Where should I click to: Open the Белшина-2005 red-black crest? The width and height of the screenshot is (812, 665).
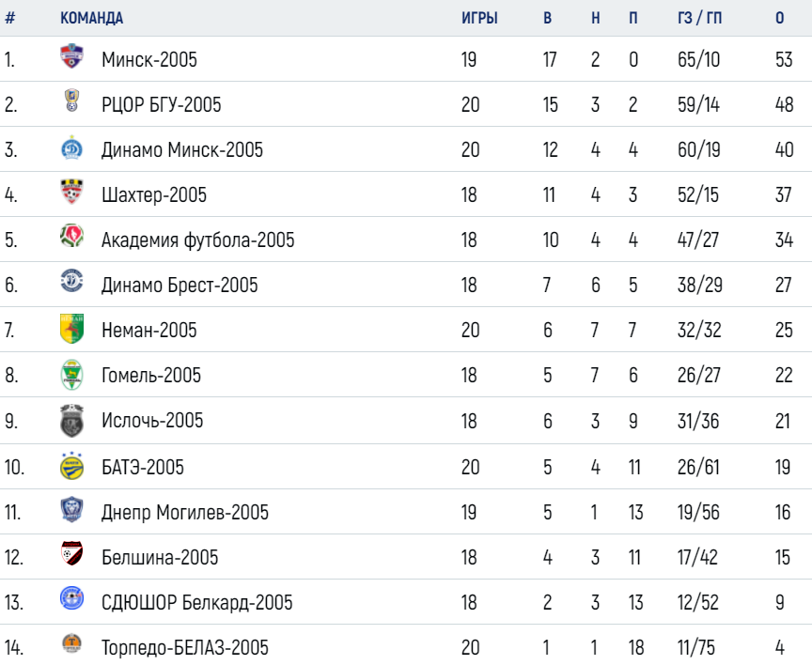click(x=72, y=553)
